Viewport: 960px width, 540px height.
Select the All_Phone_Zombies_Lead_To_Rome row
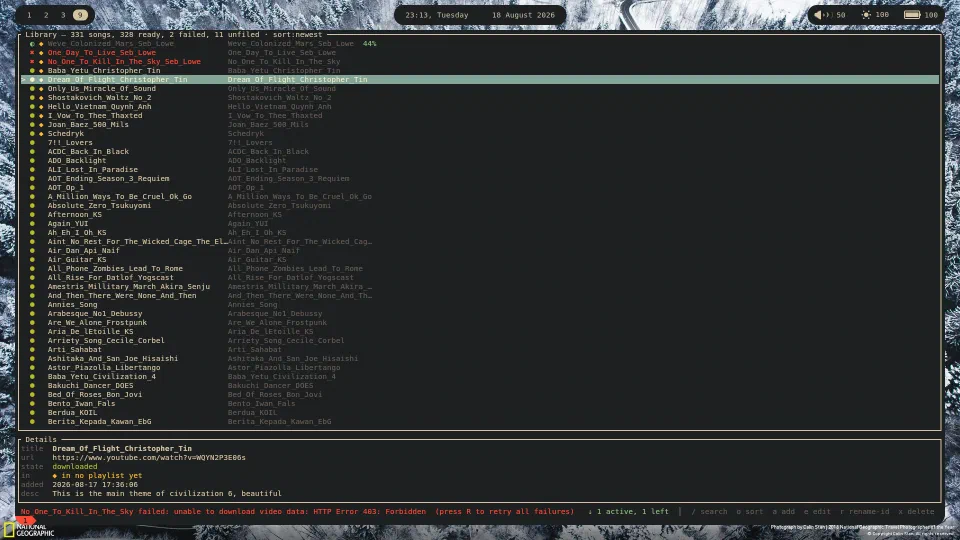point(480,269)
